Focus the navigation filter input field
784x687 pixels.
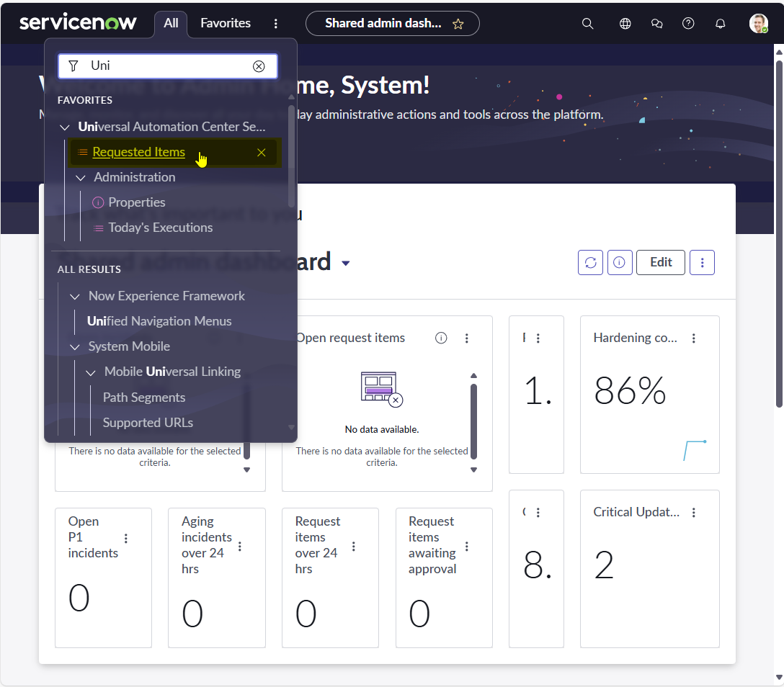pos(167,66)
